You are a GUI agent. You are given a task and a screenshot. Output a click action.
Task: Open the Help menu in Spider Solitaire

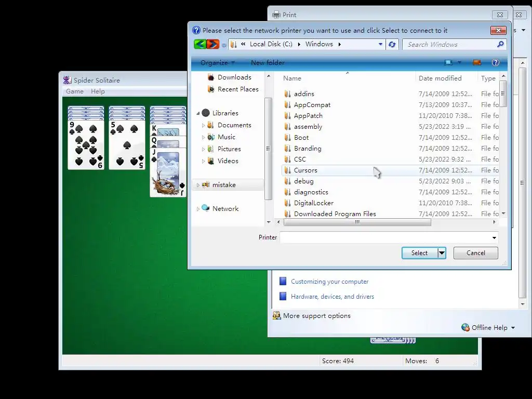(98, 91)
